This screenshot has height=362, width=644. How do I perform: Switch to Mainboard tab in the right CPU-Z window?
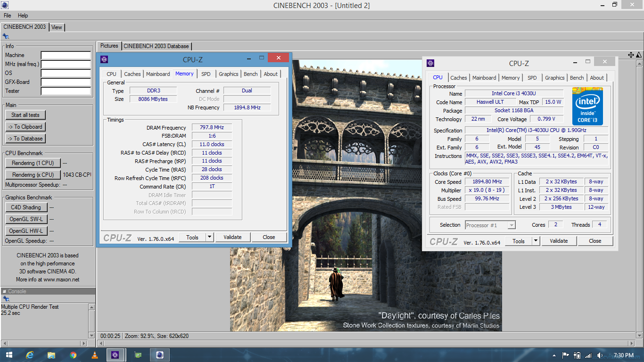pos(484,78)
